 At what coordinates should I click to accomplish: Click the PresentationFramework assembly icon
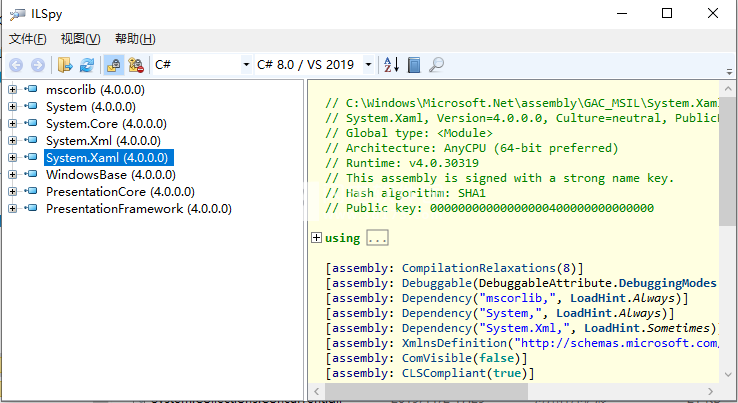31,208
